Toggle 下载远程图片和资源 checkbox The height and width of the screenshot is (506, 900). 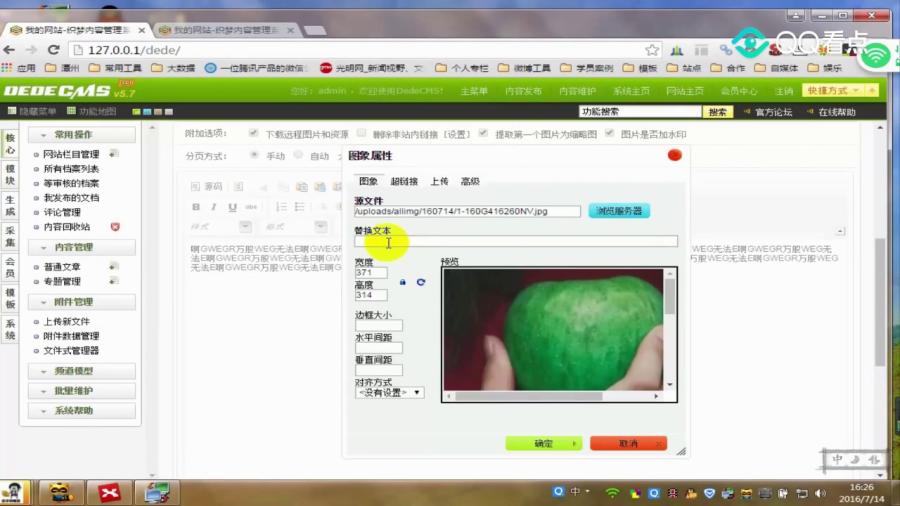pyautogui.click(x=253, y=133)
